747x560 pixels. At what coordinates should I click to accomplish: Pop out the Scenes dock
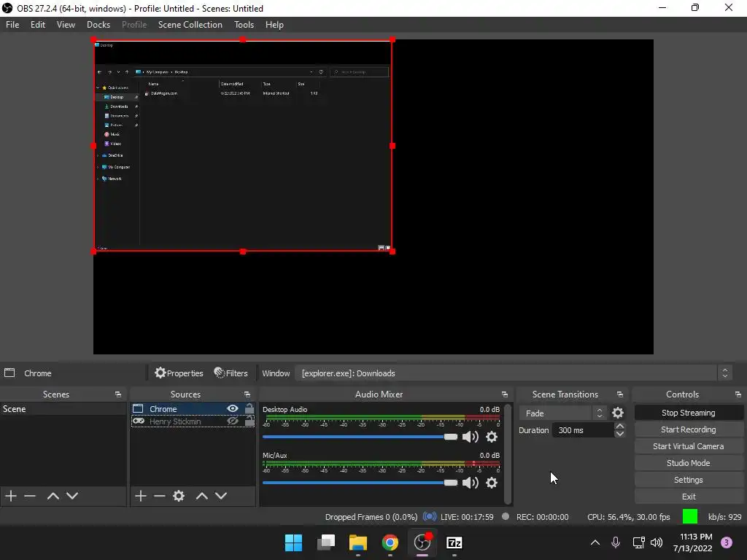click(x=118, y=394)
